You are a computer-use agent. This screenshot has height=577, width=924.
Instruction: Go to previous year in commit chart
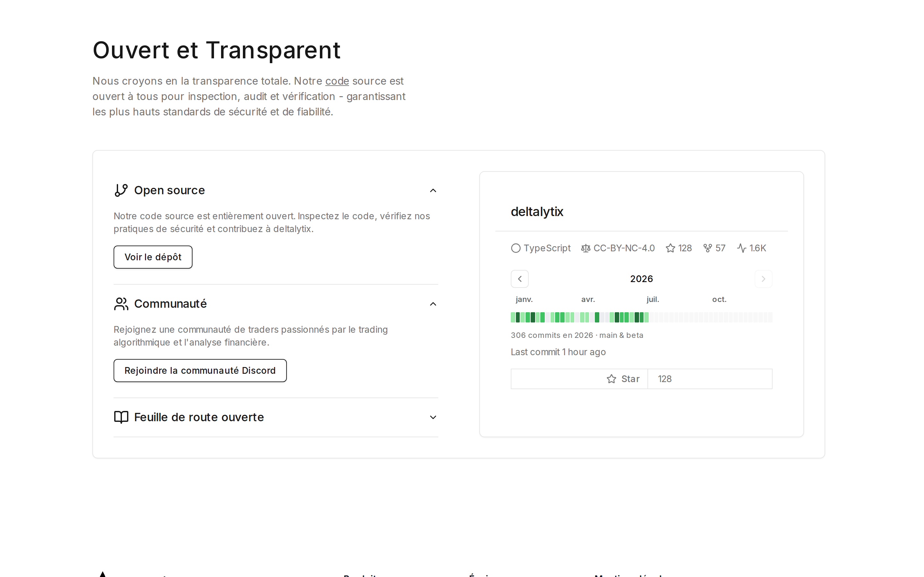(520, 279)
